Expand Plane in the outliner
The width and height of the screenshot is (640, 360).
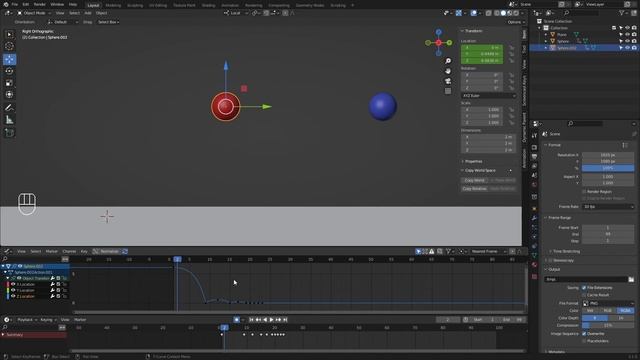[x=546, y=35]
